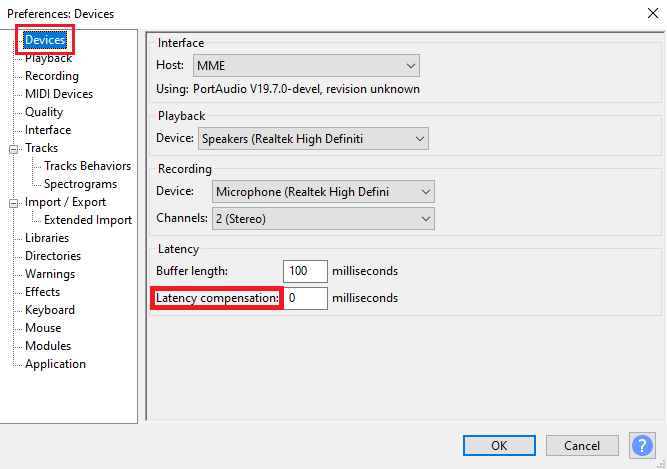Open the Playback preferences category

(48, 58)
